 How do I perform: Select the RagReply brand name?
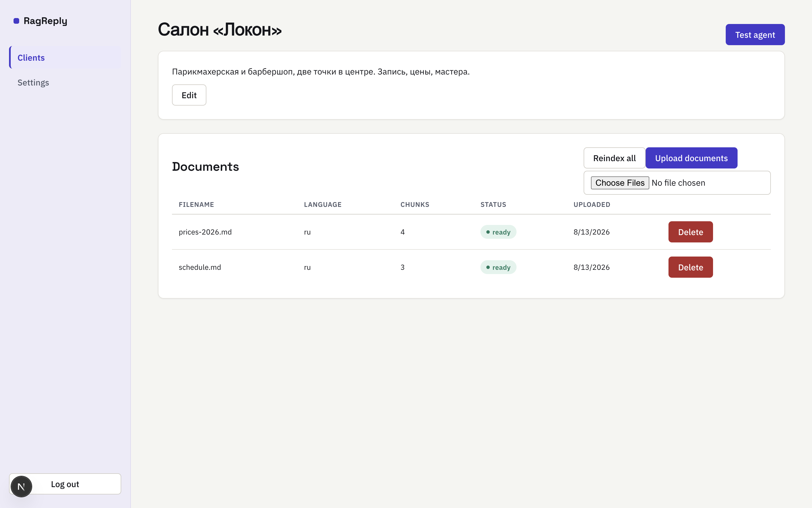(45, 21)
